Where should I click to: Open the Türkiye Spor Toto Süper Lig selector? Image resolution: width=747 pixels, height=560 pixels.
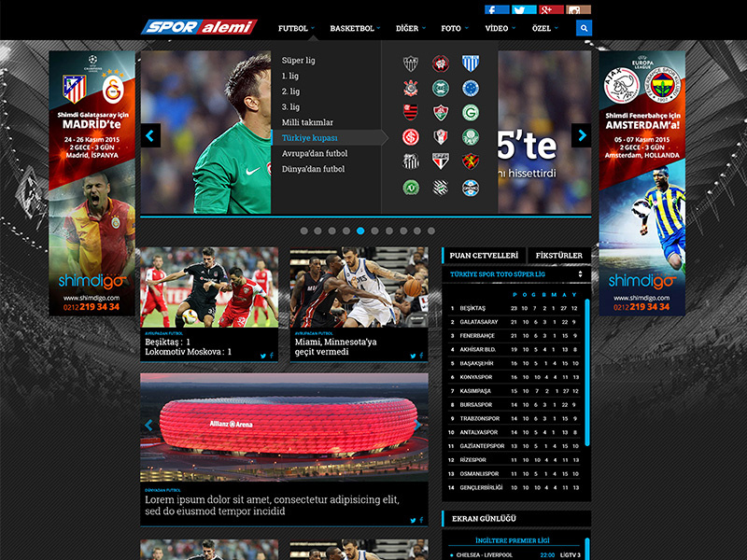pos(516,274)
